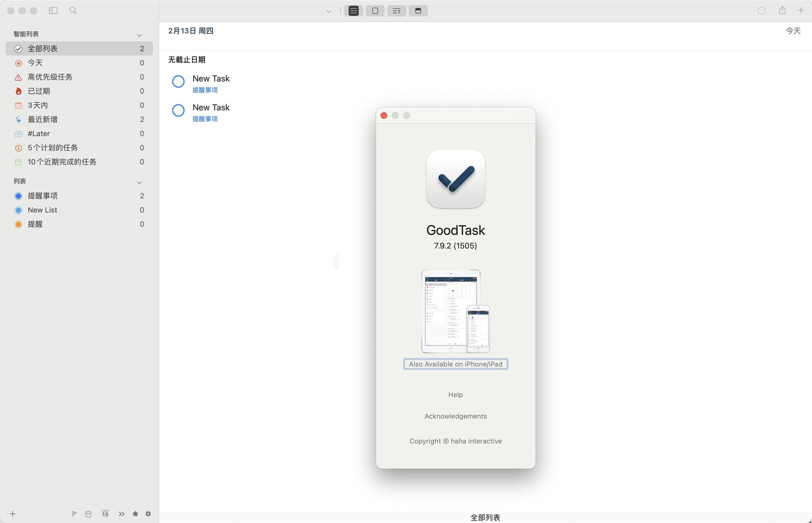Click the tray icon beside #Later

18,134
